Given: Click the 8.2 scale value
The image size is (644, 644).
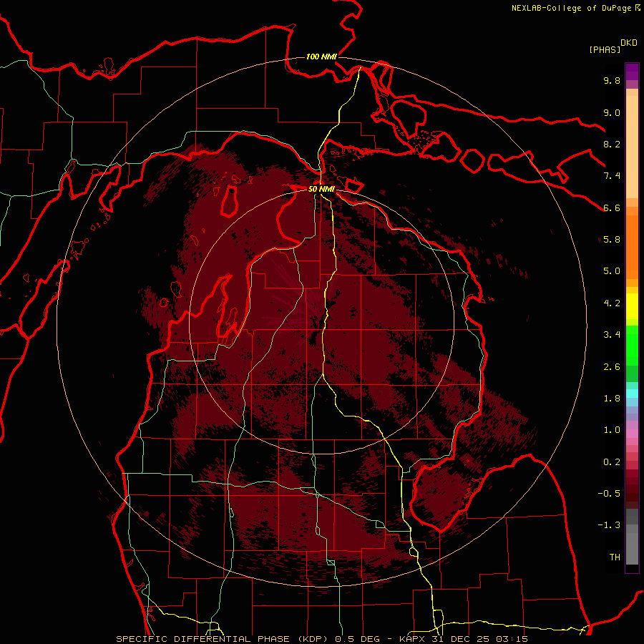Looking at the screenshot, I should pyautogui.click(x=612, y=144).
